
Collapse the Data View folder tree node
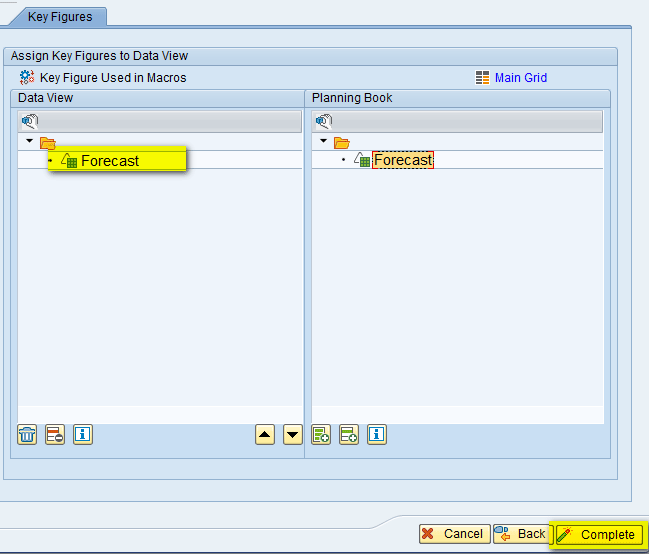coord(30,142)
